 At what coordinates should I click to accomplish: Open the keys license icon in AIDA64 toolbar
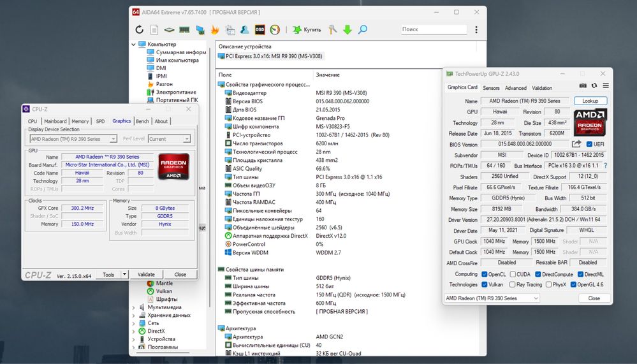pos(332,29)
